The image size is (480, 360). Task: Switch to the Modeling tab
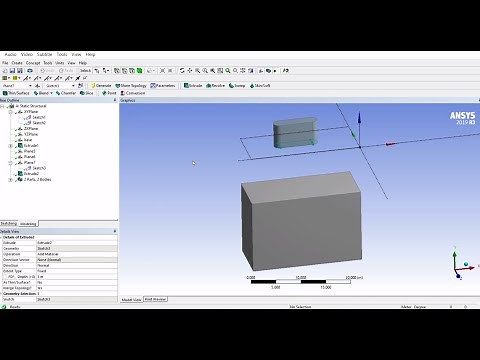(x=28, y=224)
